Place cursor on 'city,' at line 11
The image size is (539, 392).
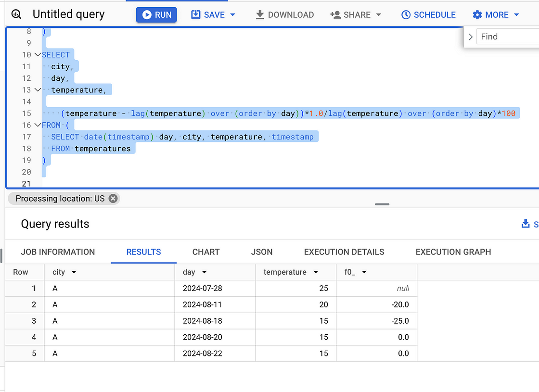pos(62,66)
